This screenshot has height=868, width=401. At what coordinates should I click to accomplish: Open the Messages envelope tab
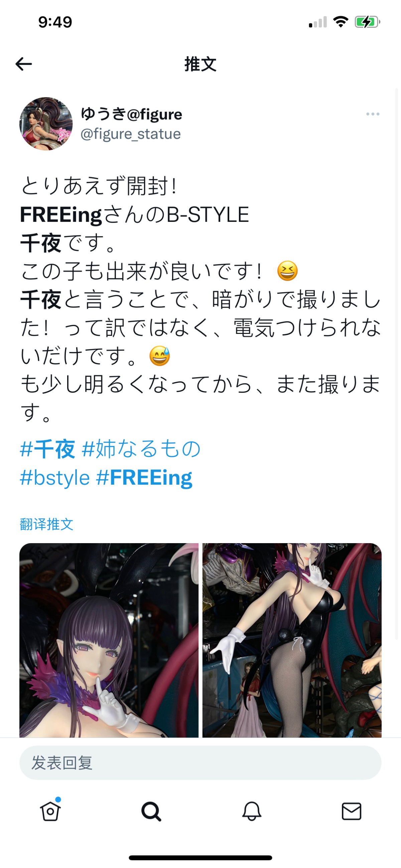pyautogui.click(x=352, y=811)
